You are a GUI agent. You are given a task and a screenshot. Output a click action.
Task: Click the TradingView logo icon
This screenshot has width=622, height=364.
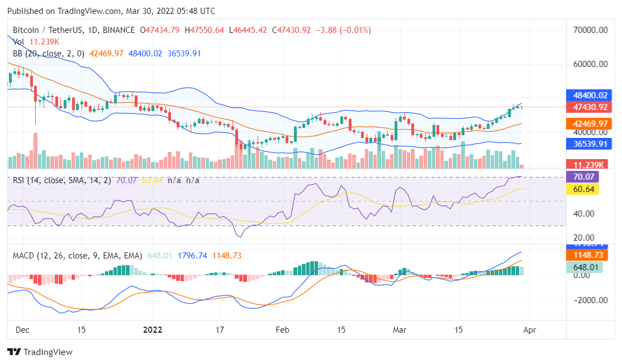click(x=14, y=352)
